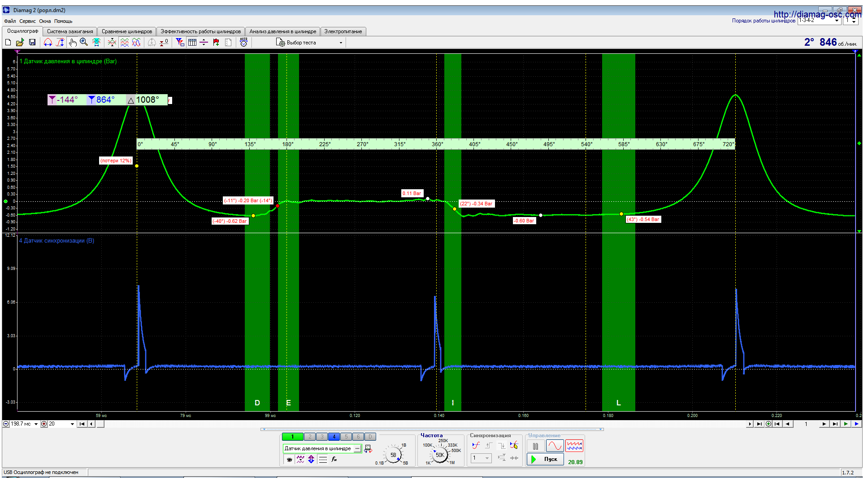Click the AUTO scale arrow icon
Viewport: 868px width, 478px height.
(152, 42)
